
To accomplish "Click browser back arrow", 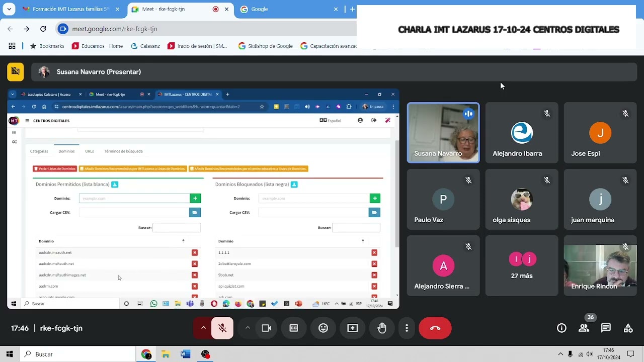I will (x=10, y=29).
